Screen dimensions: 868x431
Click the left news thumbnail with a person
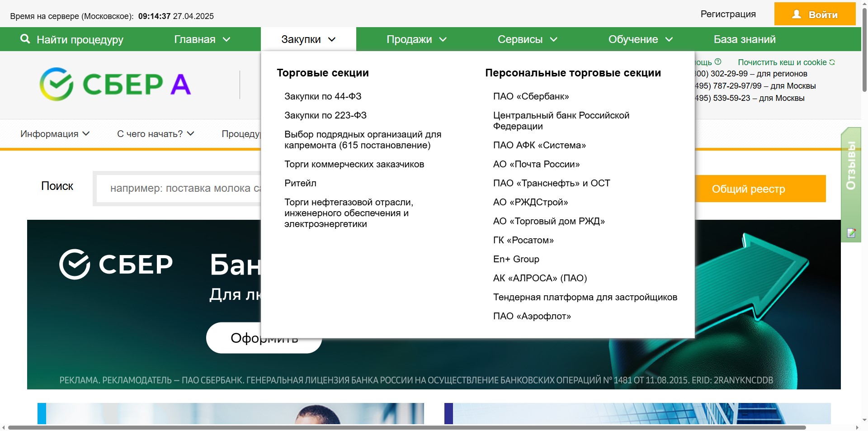[x=231, y=413]
